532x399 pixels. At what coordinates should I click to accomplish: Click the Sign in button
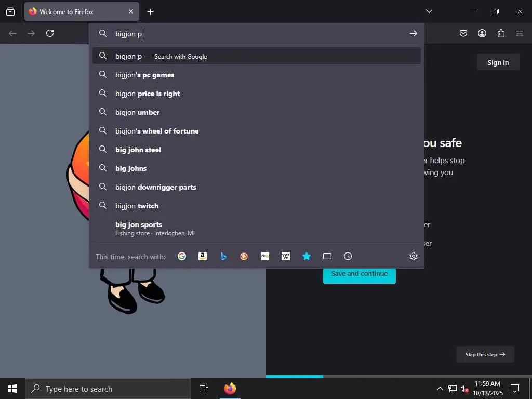(x=498, y=62)
